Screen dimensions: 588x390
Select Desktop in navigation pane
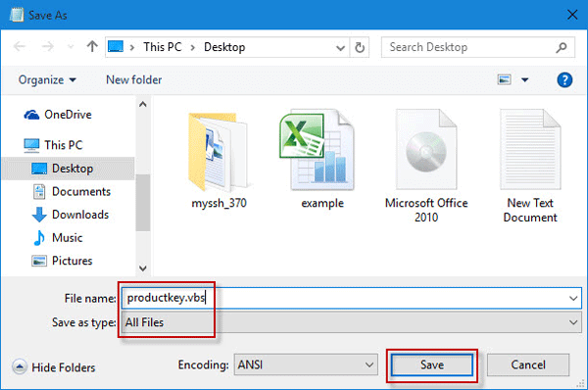click(x=69, y=169)
